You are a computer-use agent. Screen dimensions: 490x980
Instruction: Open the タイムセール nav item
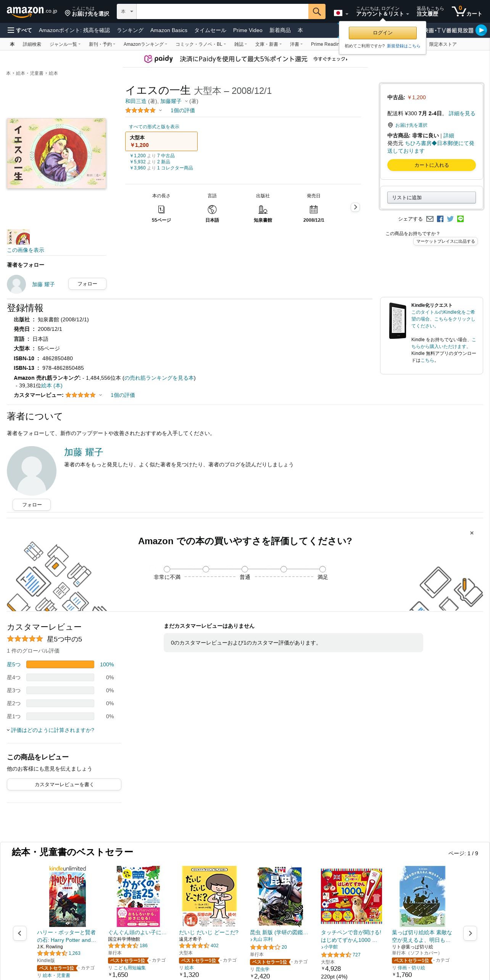coord(210,30)
